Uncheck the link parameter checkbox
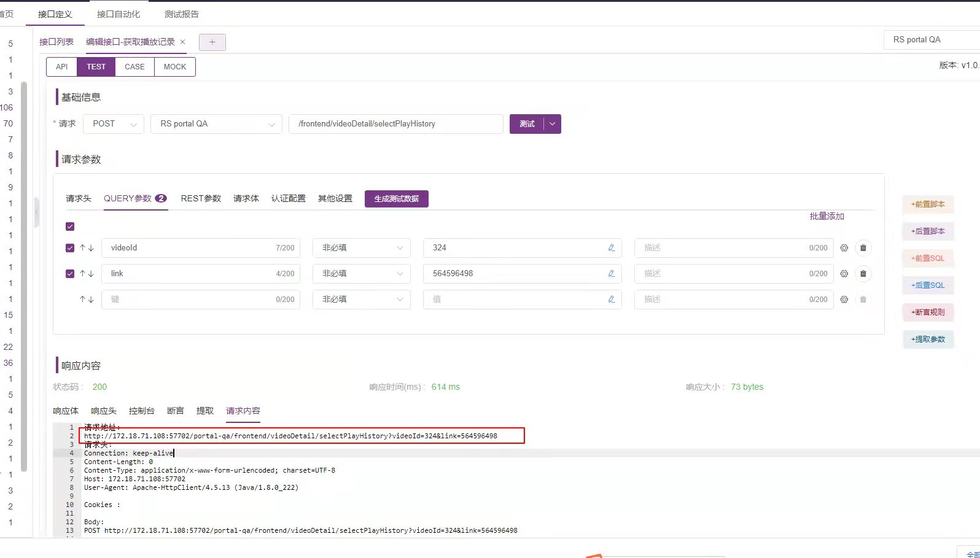 [x=70, y=274]
